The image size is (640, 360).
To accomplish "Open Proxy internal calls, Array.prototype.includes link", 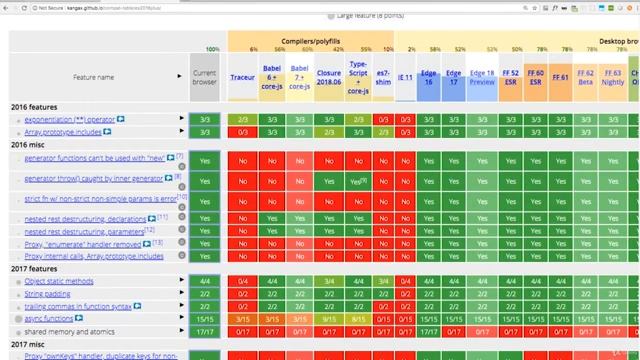I will point(94,256).
